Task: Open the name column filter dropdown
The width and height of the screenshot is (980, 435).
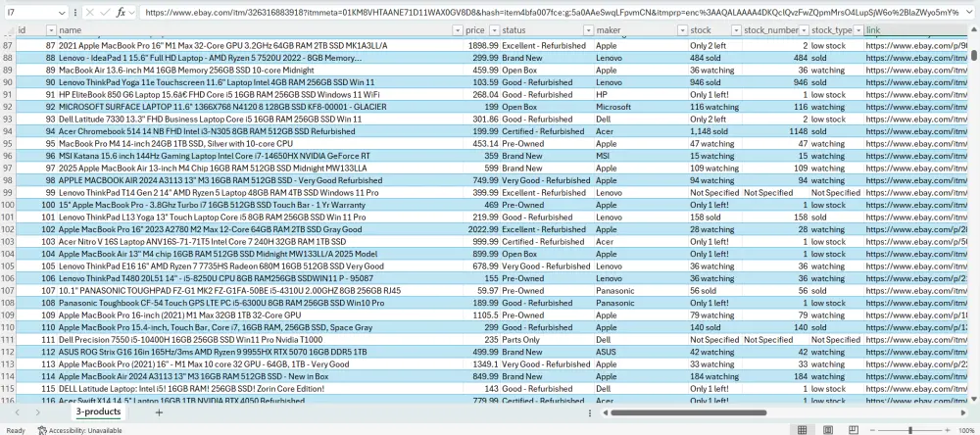Action: click(x=458, y=30)
